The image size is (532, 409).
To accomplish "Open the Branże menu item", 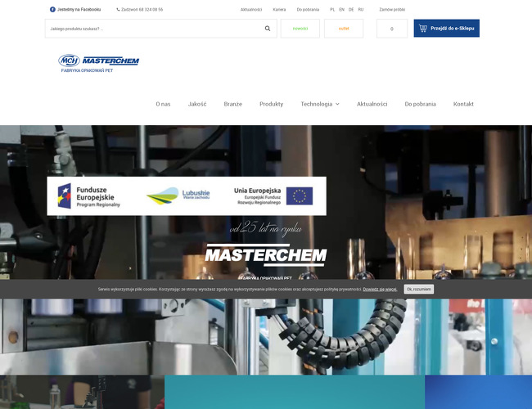I will pos(233,104).
